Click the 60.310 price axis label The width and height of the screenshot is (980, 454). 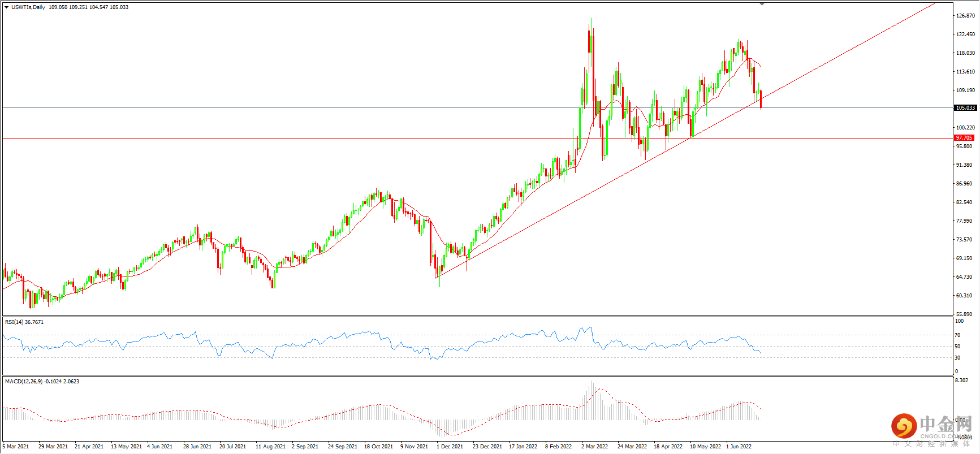[x=964, y=296]
